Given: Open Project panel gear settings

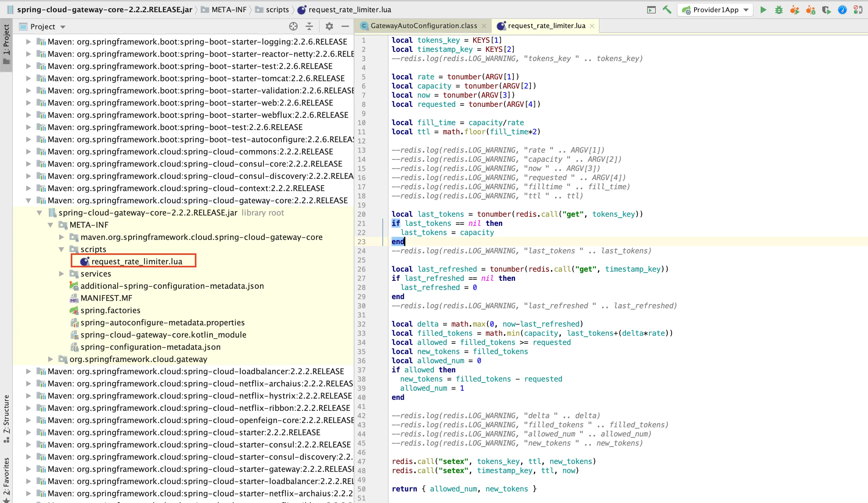Looking at the screenshot, I should click(329, 26).
